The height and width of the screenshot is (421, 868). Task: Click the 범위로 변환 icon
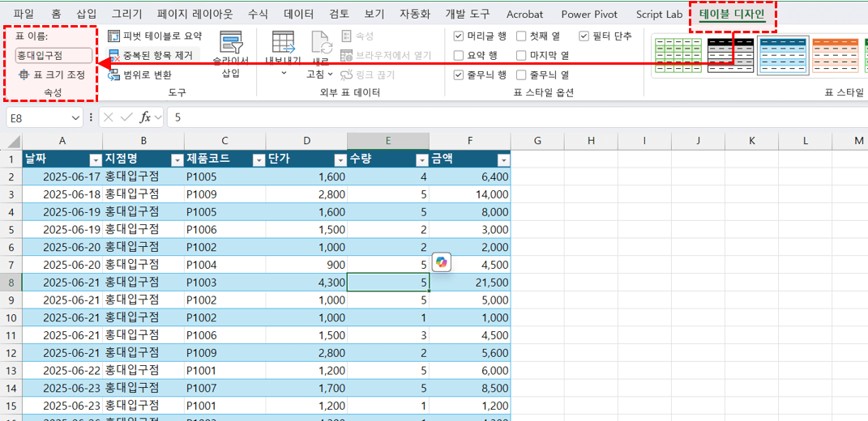click(114, 75)
